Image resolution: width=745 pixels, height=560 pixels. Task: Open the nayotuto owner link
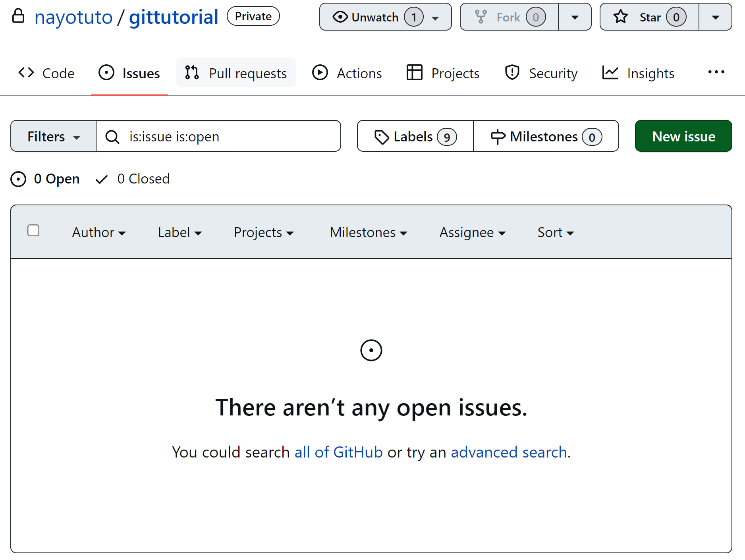pyautogui.click(x=73, y=17)
